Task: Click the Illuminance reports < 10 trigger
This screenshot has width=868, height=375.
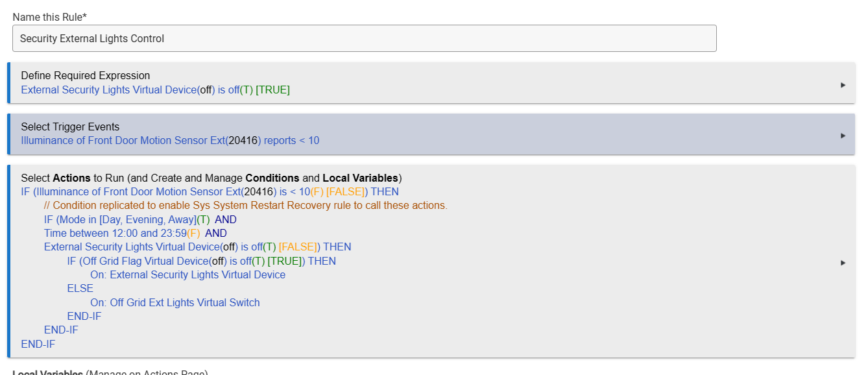Action: click(x=170, y=141)
